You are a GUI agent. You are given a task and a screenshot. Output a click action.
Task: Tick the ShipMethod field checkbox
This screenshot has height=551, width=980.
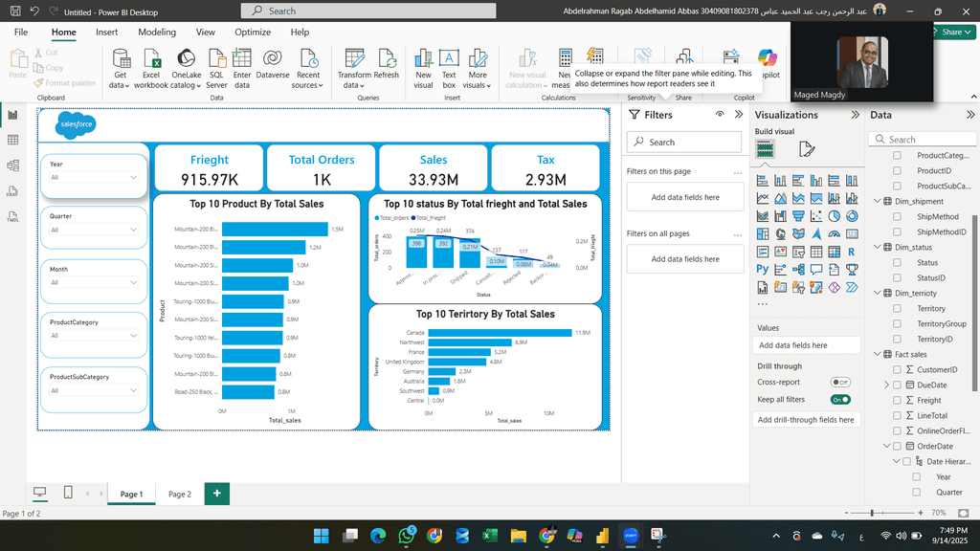[897, 217]
